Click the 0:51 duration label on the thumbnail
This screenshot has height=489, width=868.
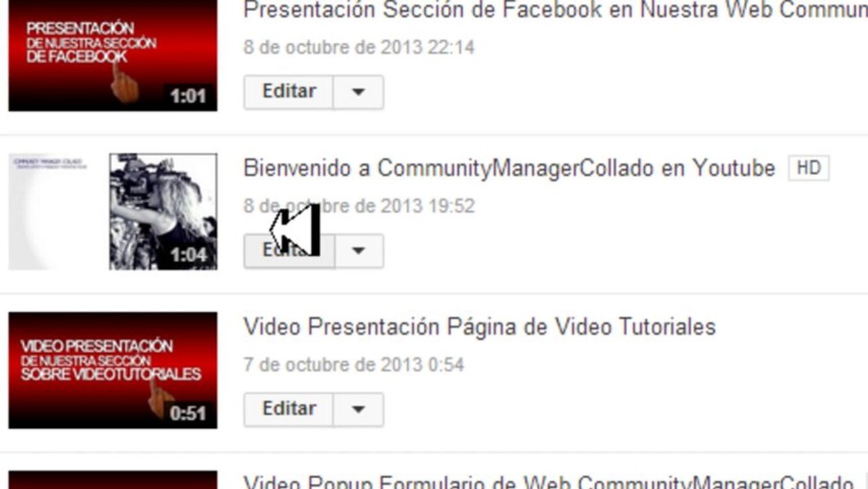189,413
